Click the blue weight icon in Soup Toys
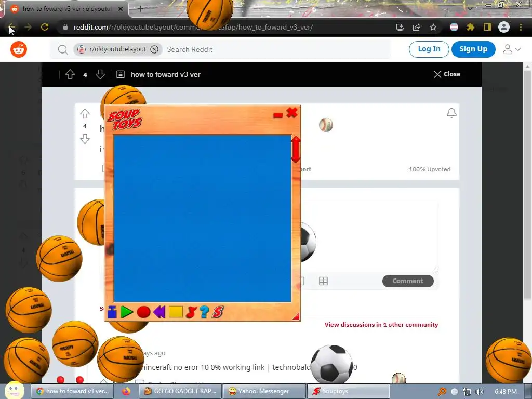This screenshot has height=399, width=532. pyautogui.click(x=112, y=312)
